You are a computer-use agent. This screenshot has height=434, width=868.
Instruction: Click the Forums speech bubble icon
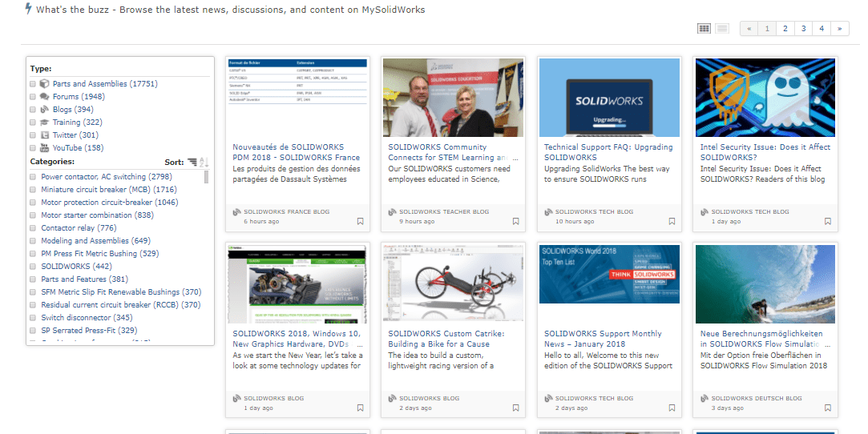tap(45, 96)
